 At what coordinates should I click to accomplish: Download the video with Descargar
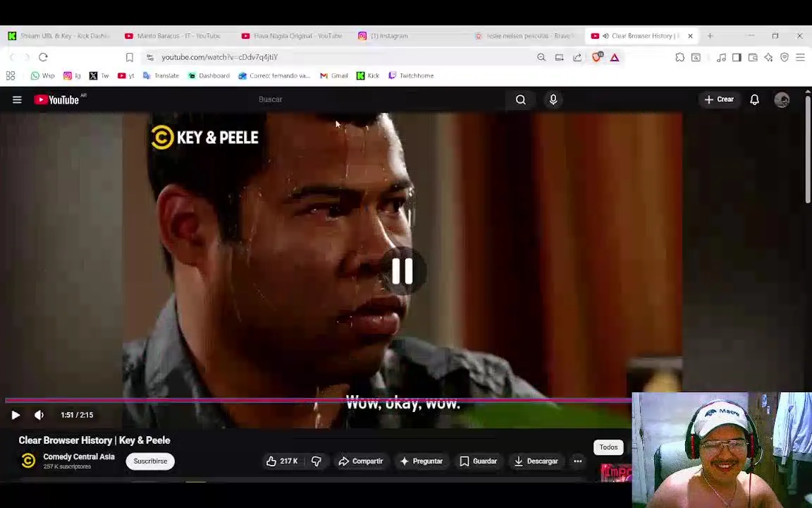[x=536, y=461]
